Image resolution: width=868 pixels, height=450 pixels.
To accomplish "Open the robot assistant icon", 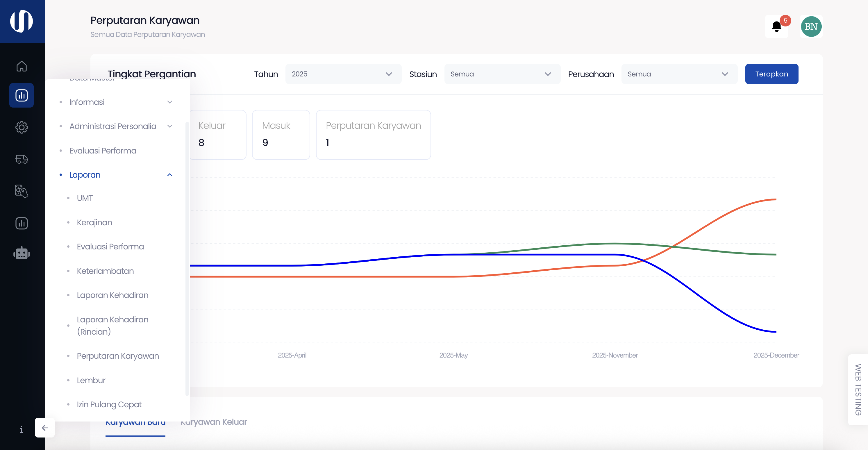I will click(22, 253).
